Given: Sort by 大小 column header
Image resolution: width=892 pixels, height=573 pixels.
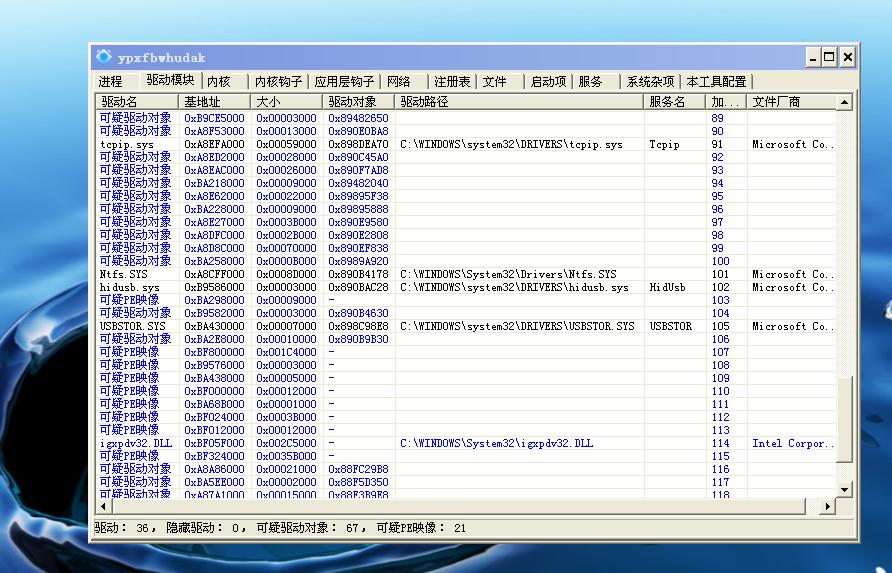Looking at the screenshot, I should tap(287, 102).
